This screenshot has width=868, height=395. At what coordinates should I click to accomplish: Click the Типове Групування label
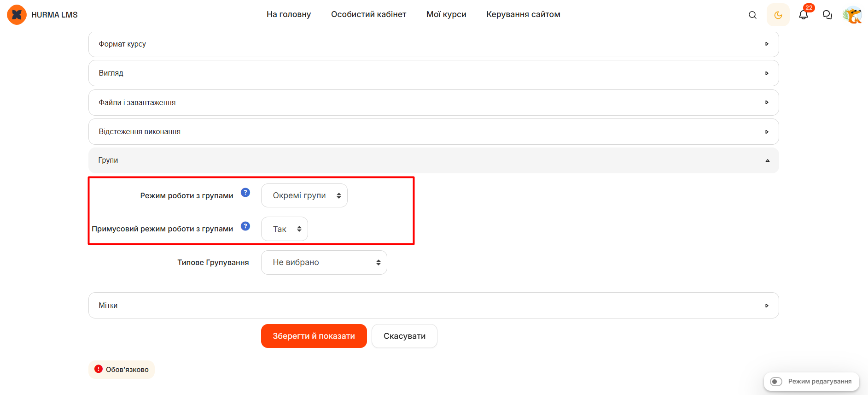(213, 262)
